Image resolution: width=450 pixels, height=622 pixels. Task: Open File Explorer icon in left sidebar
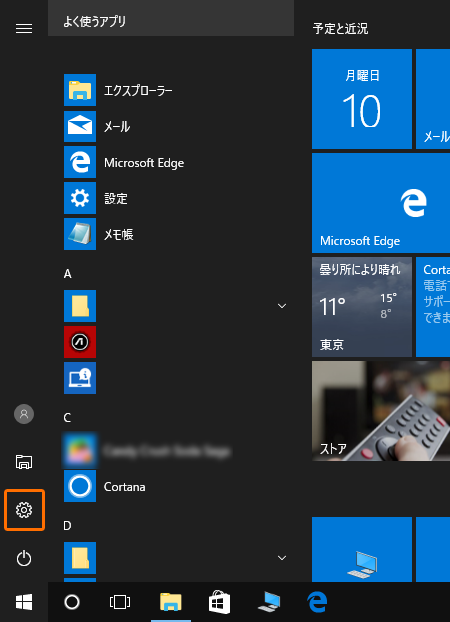pos(24,462)
